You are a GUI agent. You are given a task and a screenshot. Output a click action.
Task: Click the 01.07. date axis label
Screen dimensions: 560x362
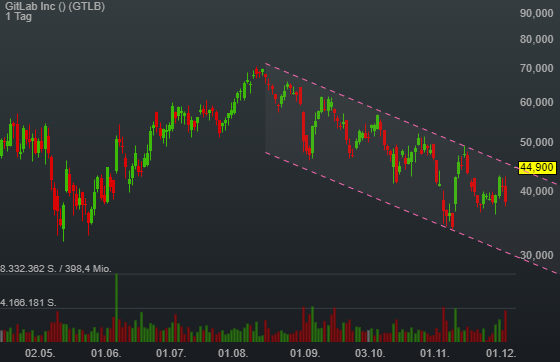(171, 353)
